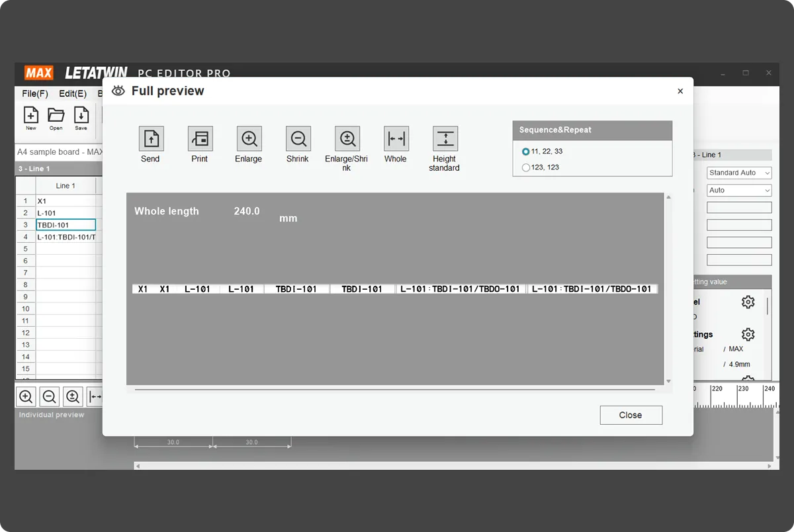Click the Open folder icon in main window
This screenshot has height=532, width=794.
point(56,115)
